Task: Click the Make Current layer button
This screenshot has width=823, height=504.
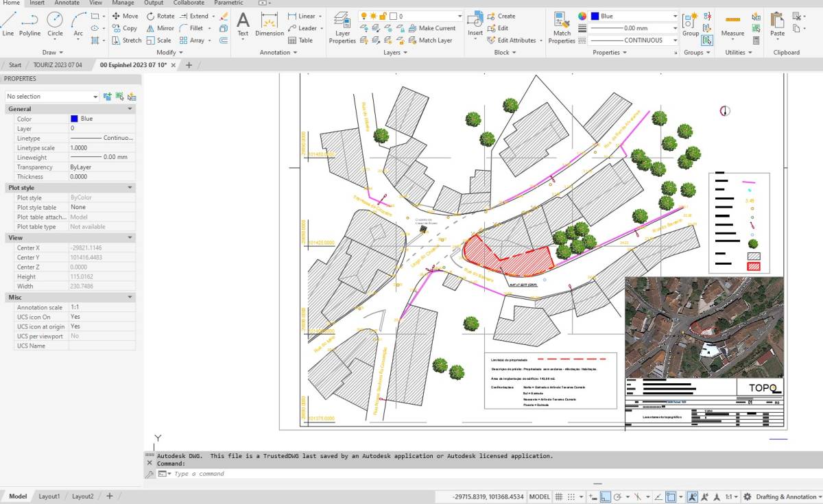Action: (x=431, y=28)
